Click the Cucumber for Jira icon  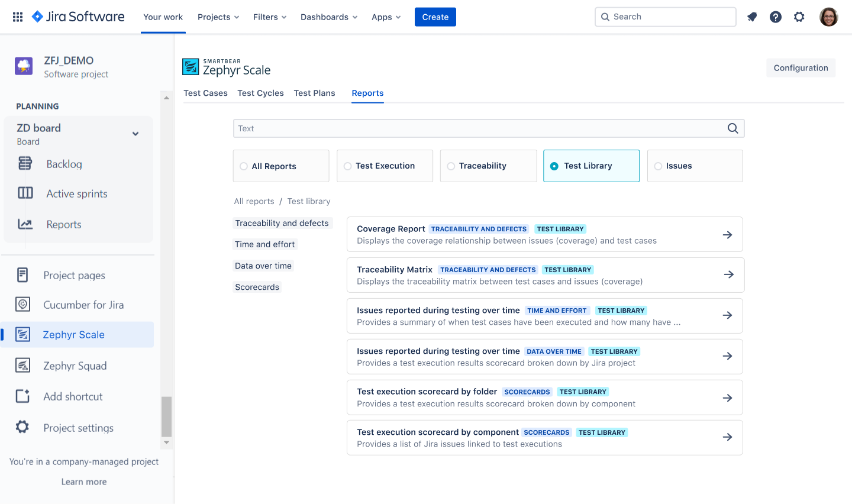pyautogui.click(x=22, y=304)
